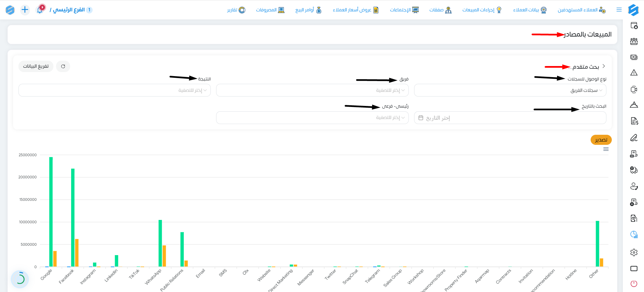Open the chart hamburger menu icon
Image resolution: width=644 pixels, height=292 pixels.
coord(606,149)
